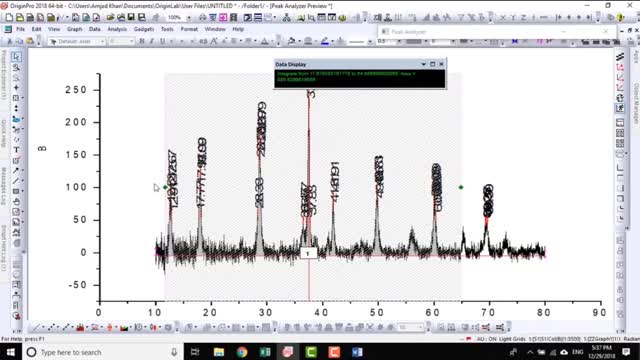This screenshot has width=640, height=360.
Task: Select the Pan hand tool
Action: (16, 202)
